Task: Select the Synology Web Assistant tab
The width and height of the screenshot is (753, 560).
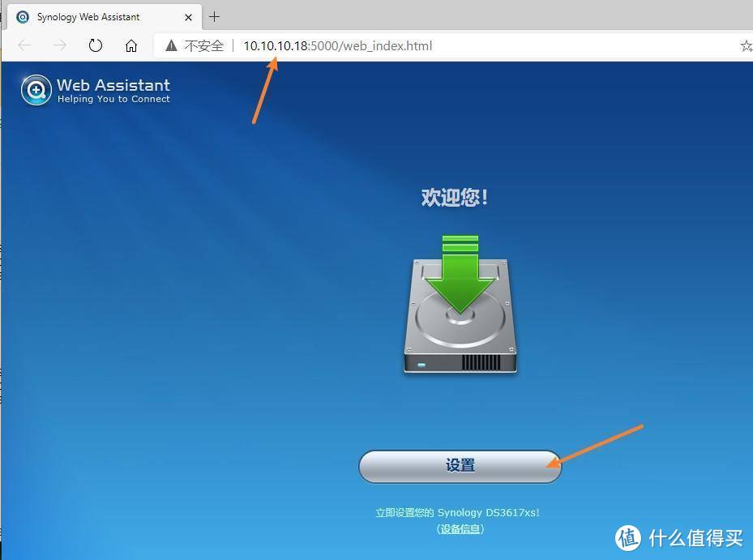Action: point(103,17)
